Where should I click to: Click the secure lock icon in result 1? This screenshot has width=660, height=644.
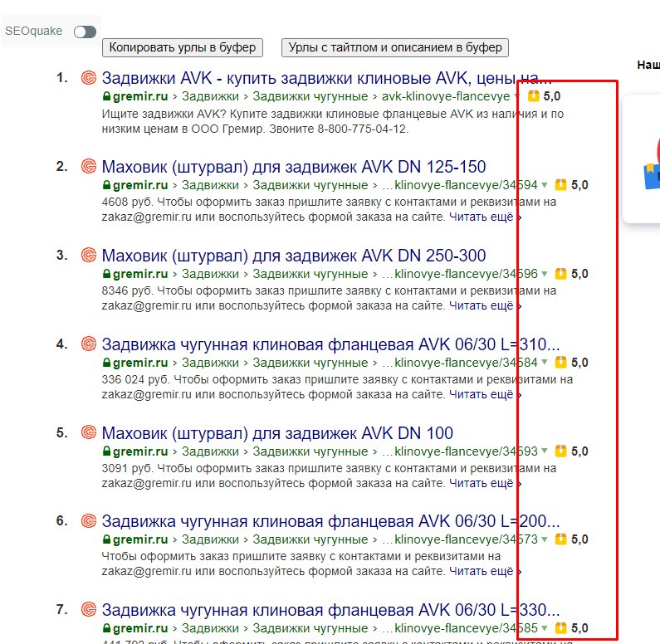click(x=106, y=96)
